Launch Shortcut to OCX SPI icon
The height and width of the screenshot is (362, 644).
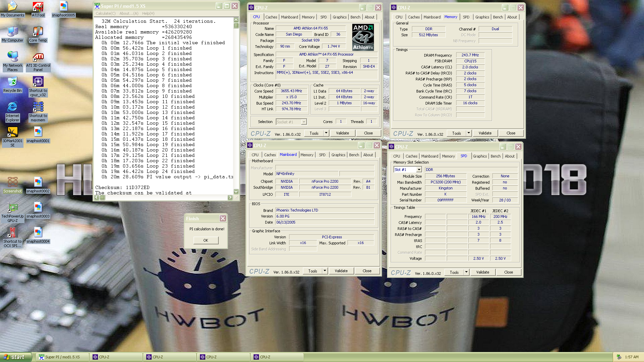[12, 238]
